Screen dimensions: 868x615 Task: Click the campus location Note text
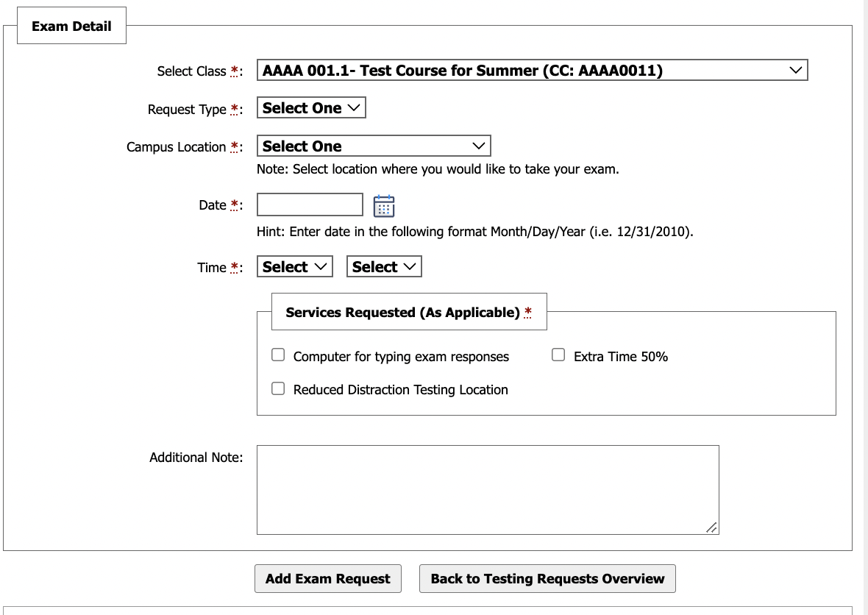pyautogui.click(x=438, y=169)
